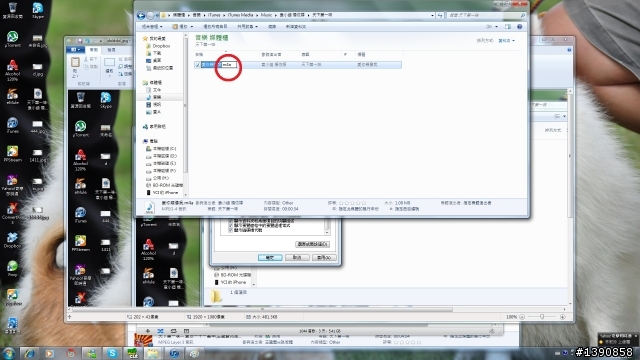This screenshot has width=640, height=360.
Task: Click zoom in button in Paint status bar
Action: [563, 317]
